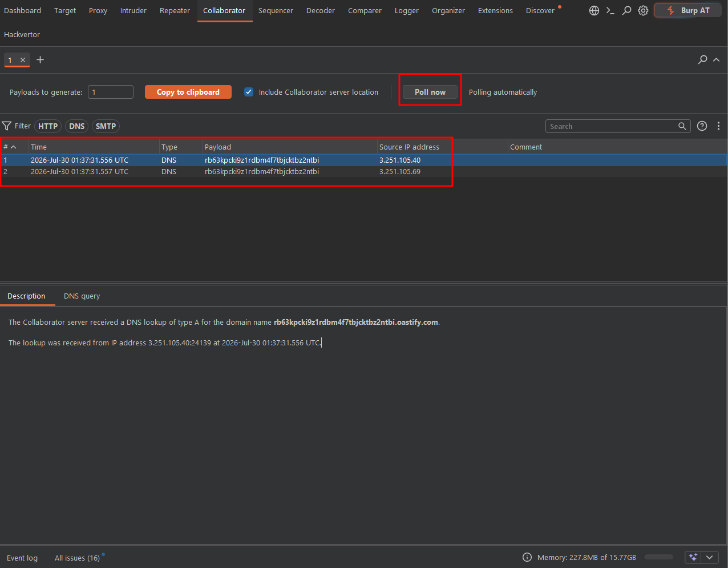The height and width of the screenshot is (568, 728).
Task: Expand the dropdown arrow beside the sparkle icon
Action: [709, 558]
